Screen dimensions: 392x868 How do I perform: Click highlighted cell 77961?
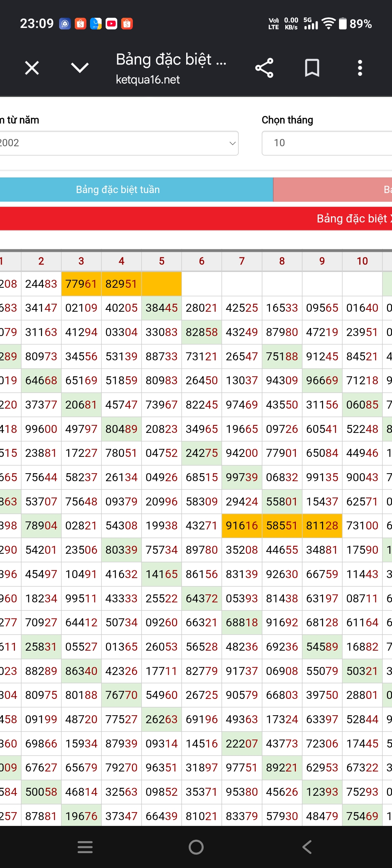tap(81, 284)
